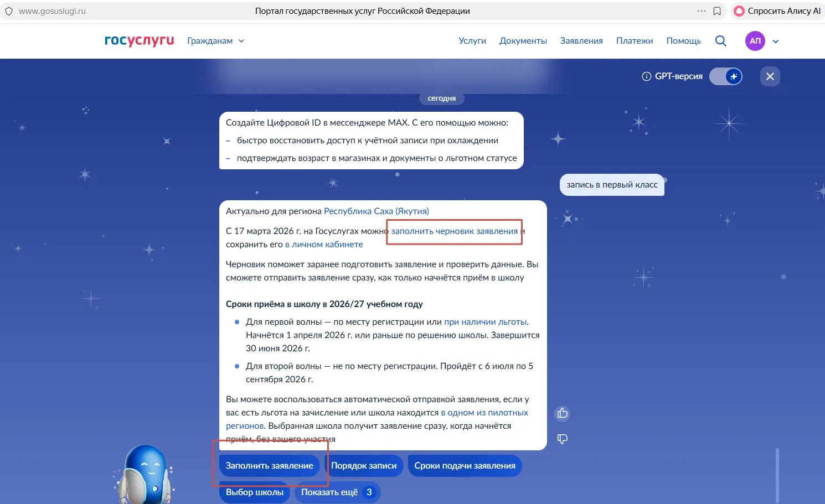This screenshot has height=504, width=825.
Task: Toggle the GPT-версия switch
Action: click(726, 76)
